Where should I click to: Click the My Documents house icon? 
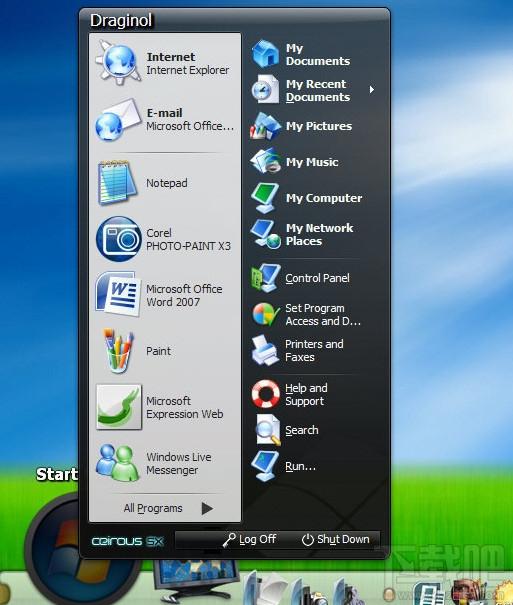[265, 54]
